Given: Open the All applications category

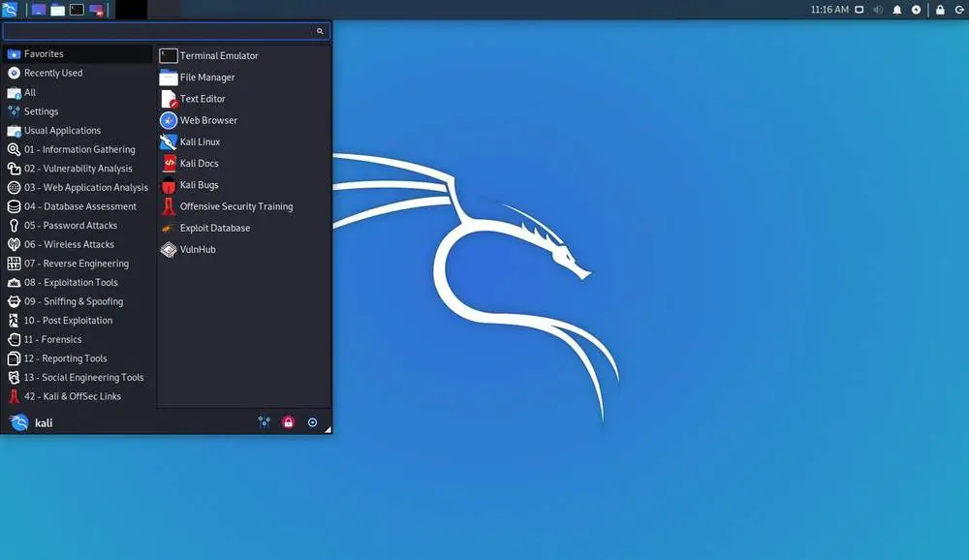Looking at the screenshot, I should pyautogui.click(x=78, y=92).
